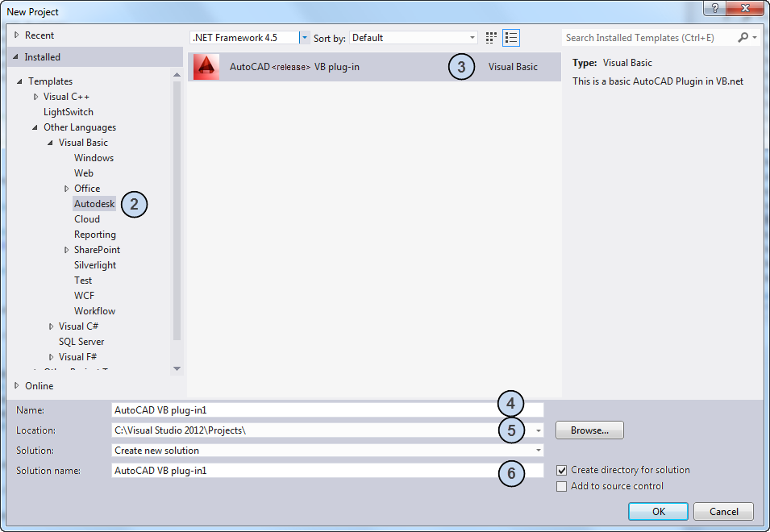Select the Reporting template category

pyautogui.click(x=95, y=235)
